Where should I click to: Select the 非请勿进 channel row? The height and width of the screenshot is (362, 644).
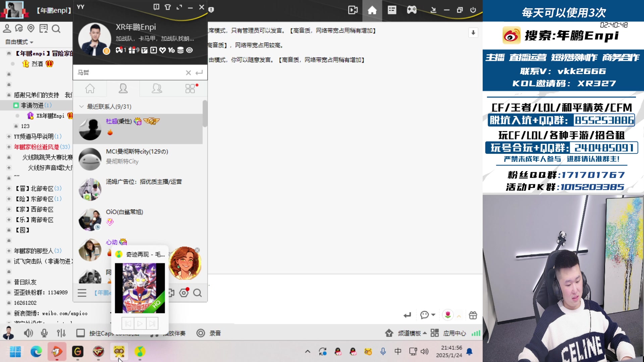36,105
